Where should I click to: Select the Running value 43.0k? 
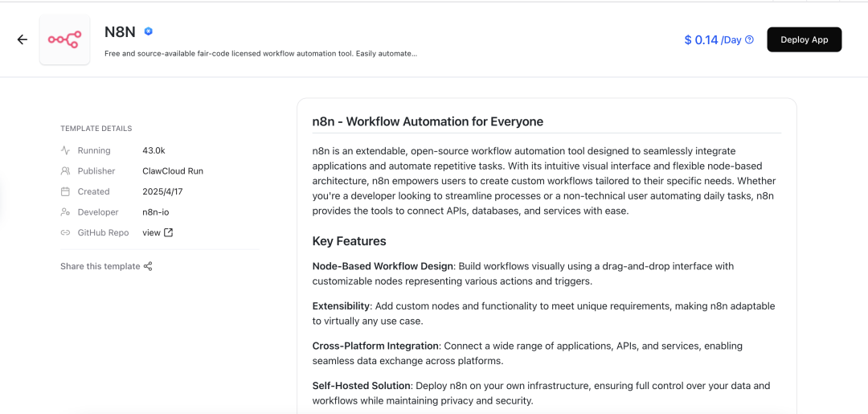(x=154, y=150)
